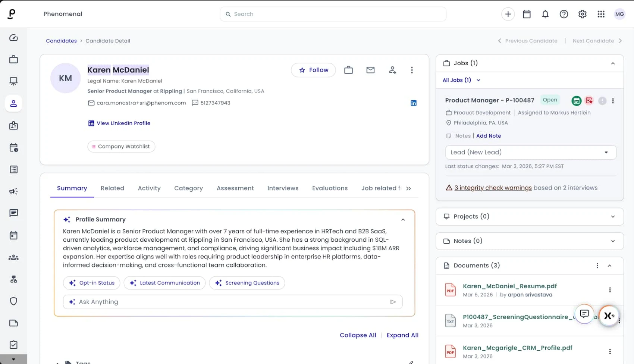Click the plus create-new icon in header

point(508,14)
